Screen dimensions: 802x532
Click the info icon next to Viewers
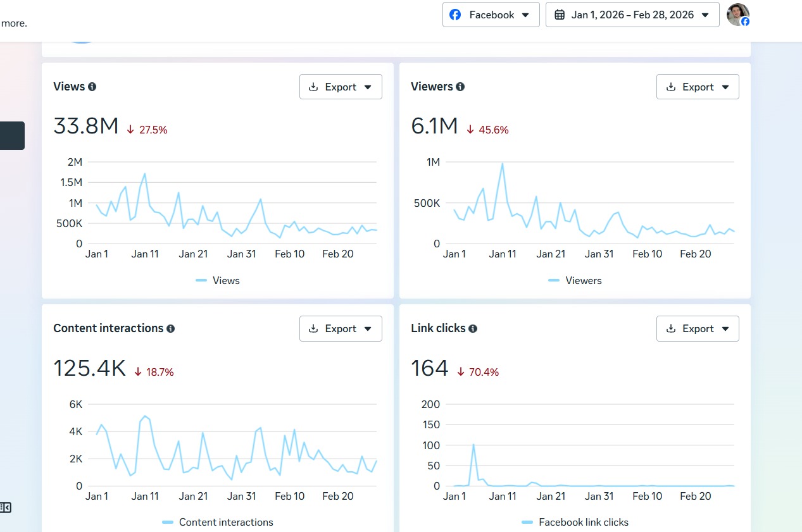pos(460,87)
